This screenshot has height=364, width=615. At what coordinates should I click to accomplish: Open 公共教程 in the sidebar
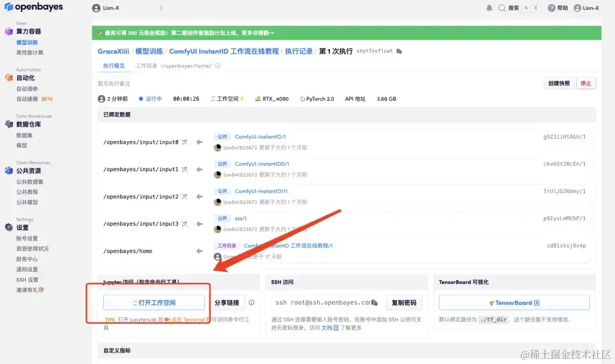point(27,192)
